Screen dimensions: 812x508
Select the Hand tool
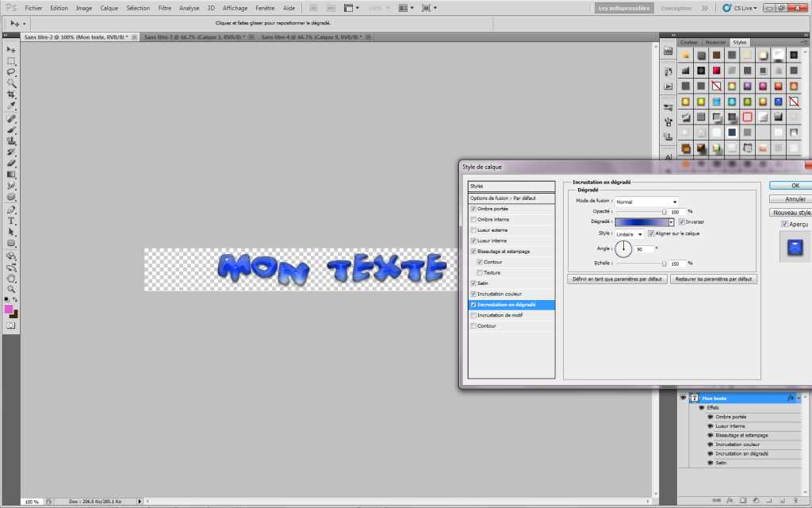(11, 279)
